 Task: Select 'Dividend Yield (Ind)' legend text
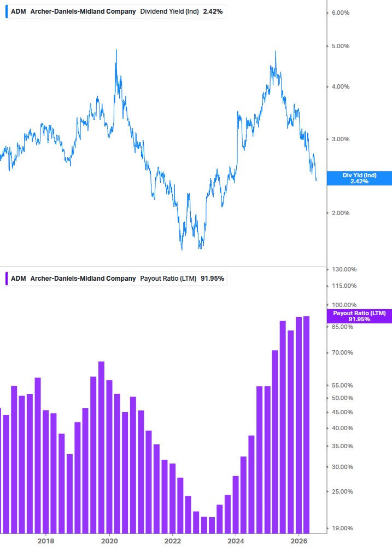pos(169,11)
